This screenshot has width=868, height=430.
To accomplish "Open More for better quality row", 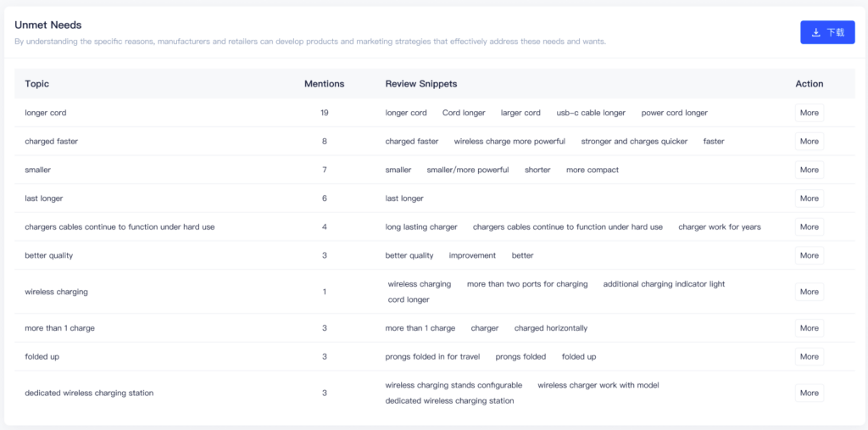I will tap(810, 255).
